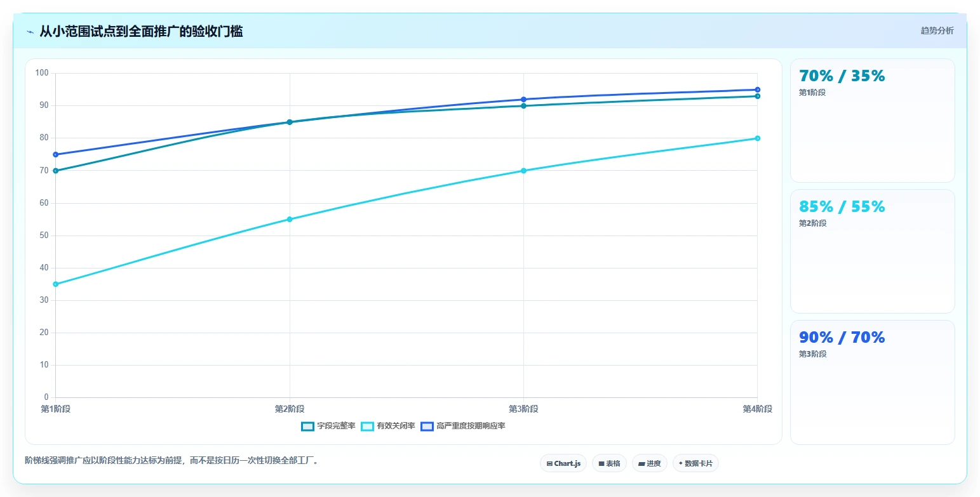Click 字段完整率 point at 第1阶段
Viewport: 980px width, 497px height.
point(56,171)
